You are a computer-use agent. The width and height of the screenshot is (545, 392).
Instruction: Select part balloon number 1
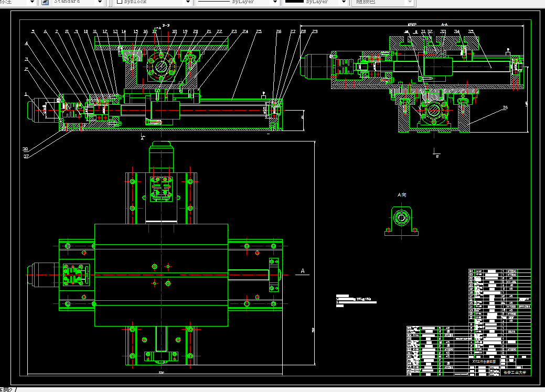25,94
